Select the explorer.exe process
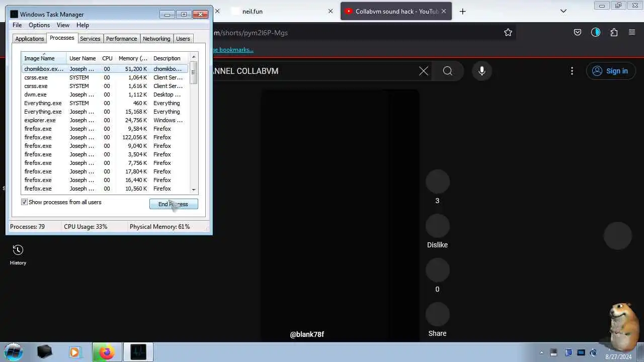 click(x=105, y=120)
